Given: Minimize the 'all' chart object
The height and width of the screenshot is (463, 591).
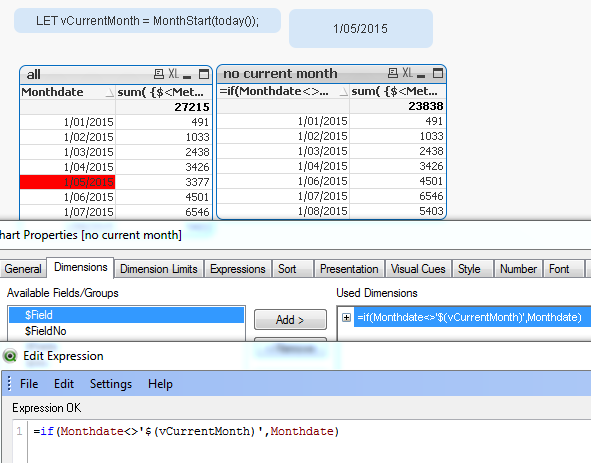Looking at the screenshot, I should pos(187,75).
